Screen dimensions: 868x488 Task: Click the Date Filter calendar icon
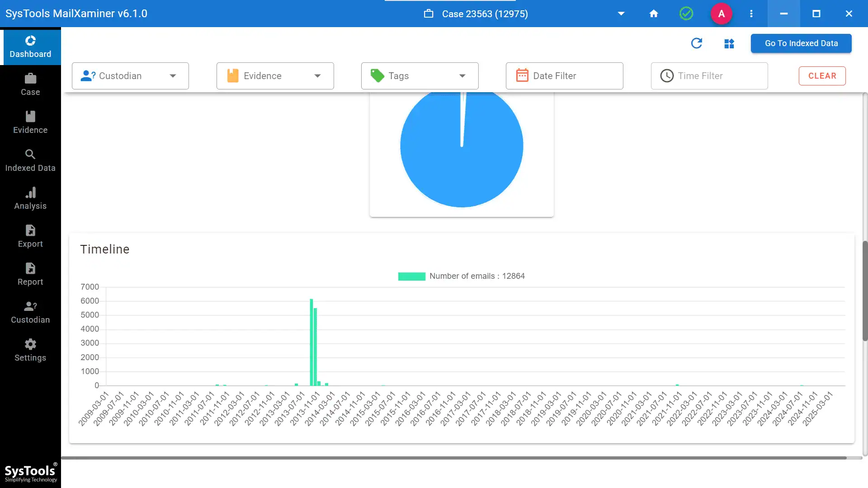[522, 75]
